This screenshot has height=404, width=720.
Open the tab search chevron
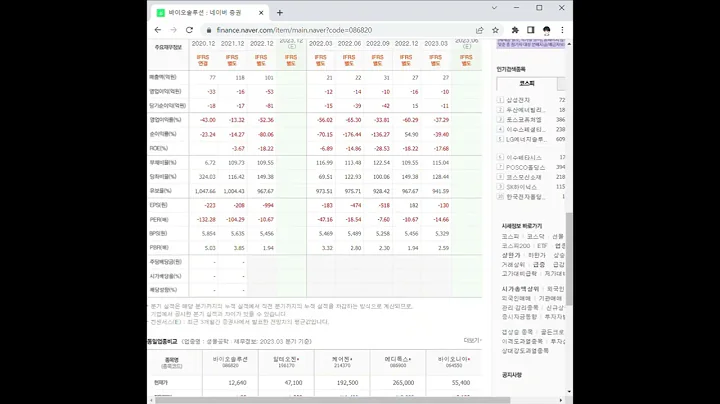[x=494, y=8]
